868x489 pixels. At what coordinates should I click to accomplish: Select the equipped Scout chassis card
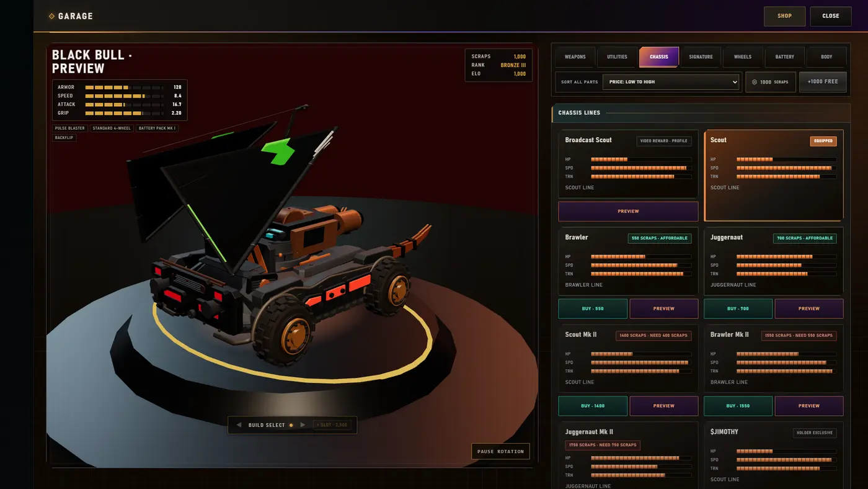point(774,175)
